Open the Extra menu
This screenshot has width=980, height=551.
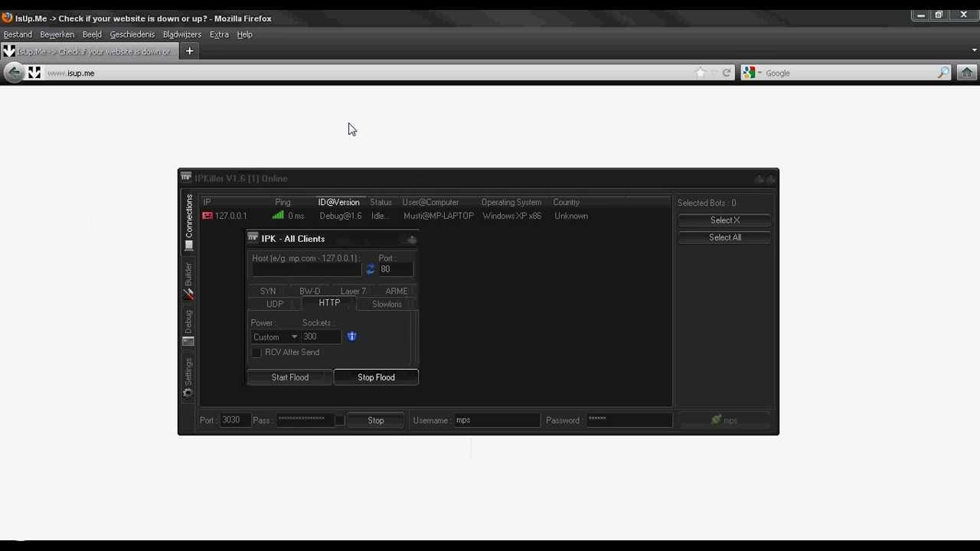point(219,34)
